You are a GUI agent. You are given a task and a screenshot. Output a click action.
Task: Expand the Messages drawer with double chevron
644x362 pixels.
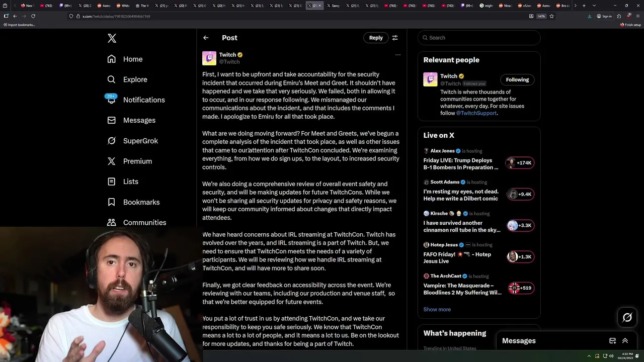pyautogui.click(x=625, y=341)
